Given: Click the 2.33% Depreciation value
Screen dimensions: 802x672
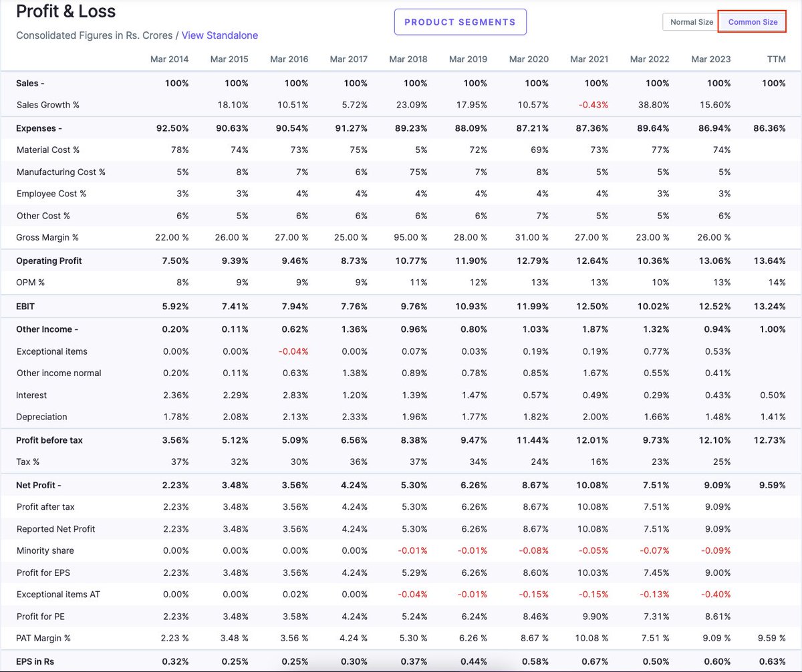Looking at the screenshot, I should pos(355,417).
